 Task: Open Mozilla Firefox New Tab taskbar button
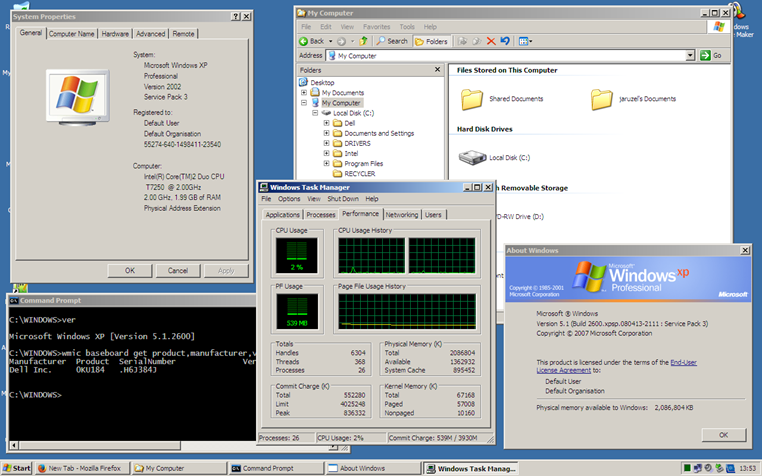click(82, 468)
